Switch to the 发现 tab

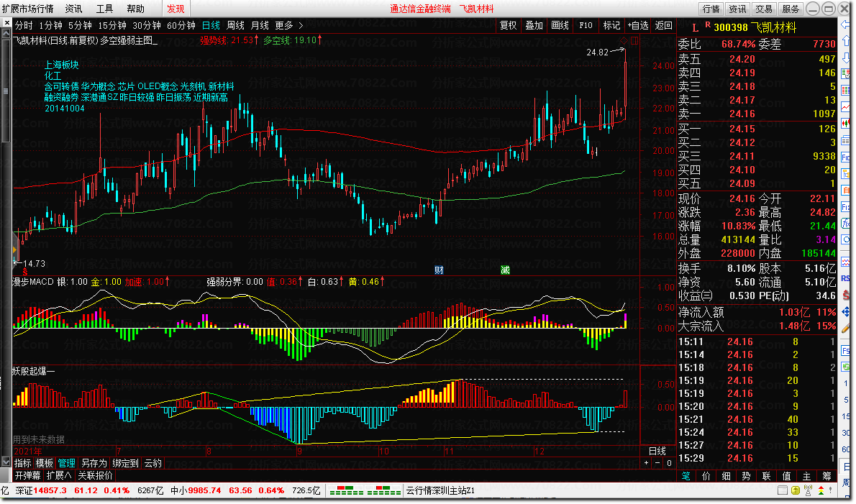click(x=176, y=9)
